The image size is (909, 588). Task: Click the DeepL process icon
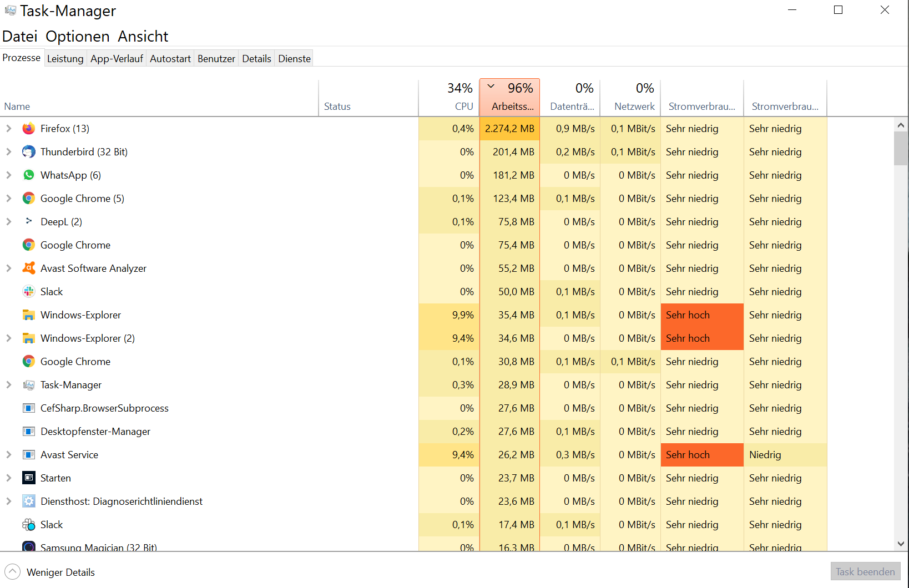29,221
